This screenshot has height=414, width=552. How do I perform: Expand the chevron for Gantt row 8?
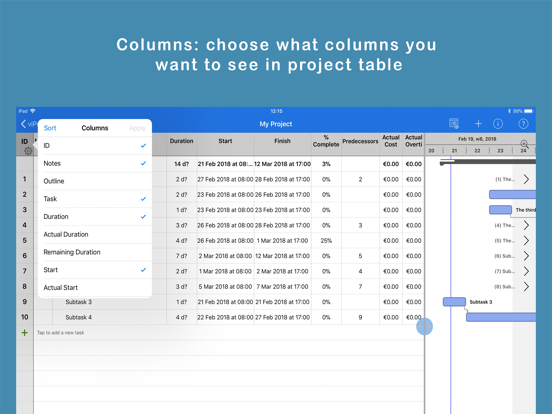[526, 287]
